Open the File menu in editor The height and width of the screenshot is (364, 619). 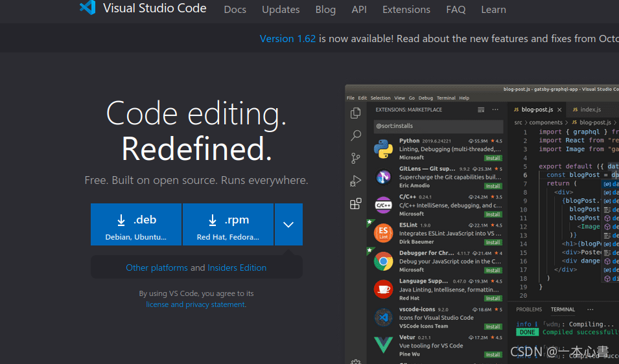[351, 98]
